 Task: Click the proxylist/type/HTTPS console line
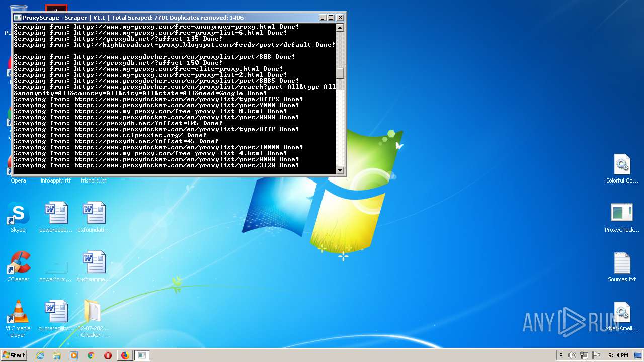158,99
